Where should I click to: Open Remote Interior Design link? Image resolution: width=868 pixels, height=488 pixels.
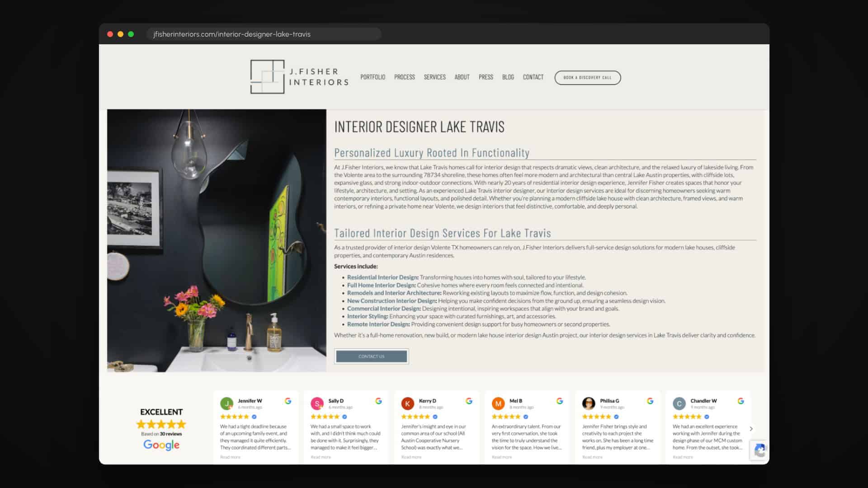click(x=378, y=324)
